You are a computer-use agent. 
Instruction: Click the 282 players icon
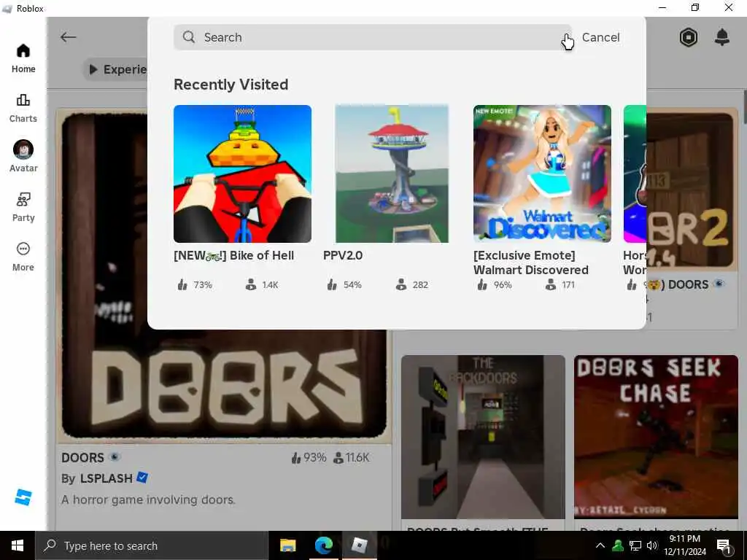pos(401,285)
